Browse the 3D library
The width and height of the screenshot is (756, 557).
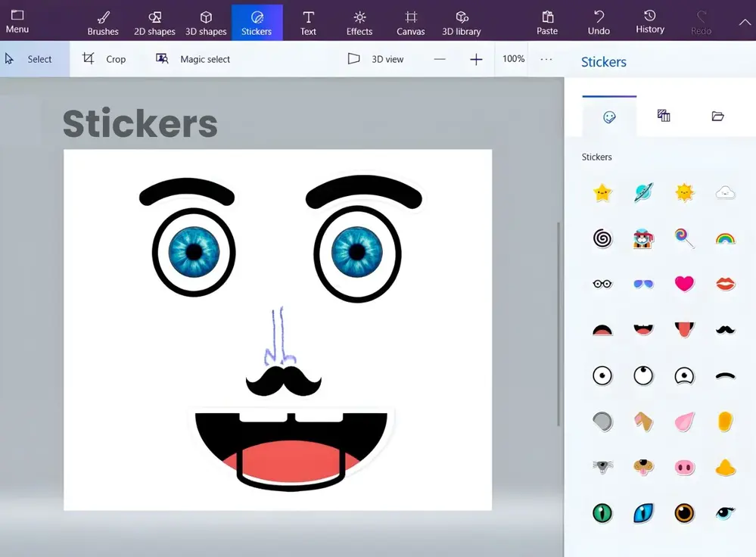click(462, 22)
